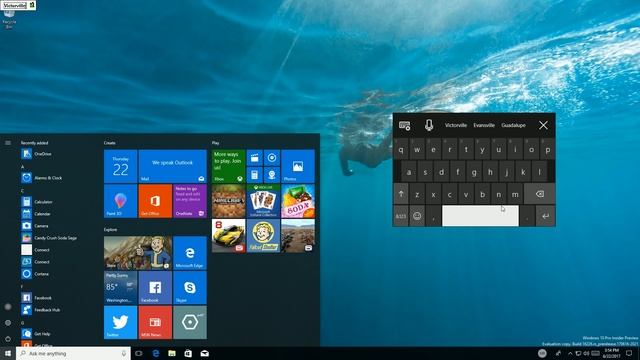Viewport: 640px width, 360px height.
Task: Open the Power button in Start sidebar
Action: point(8,339)
